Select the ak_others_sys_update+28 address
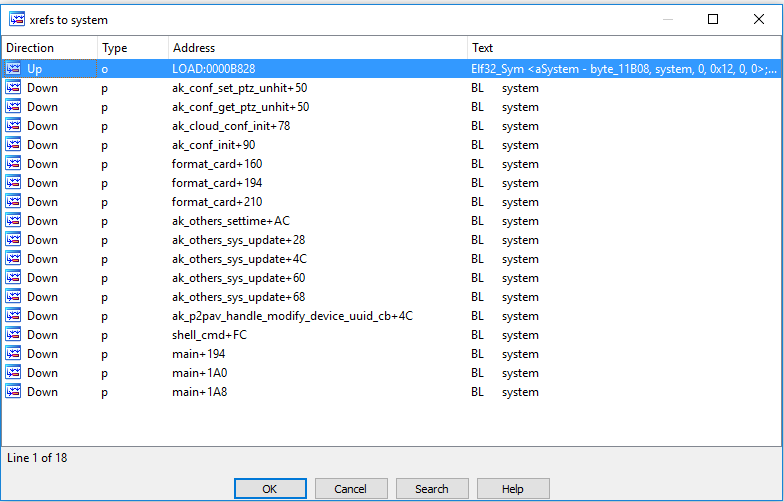The width and height of the screenshot is (784, 502). coord(238,240)
